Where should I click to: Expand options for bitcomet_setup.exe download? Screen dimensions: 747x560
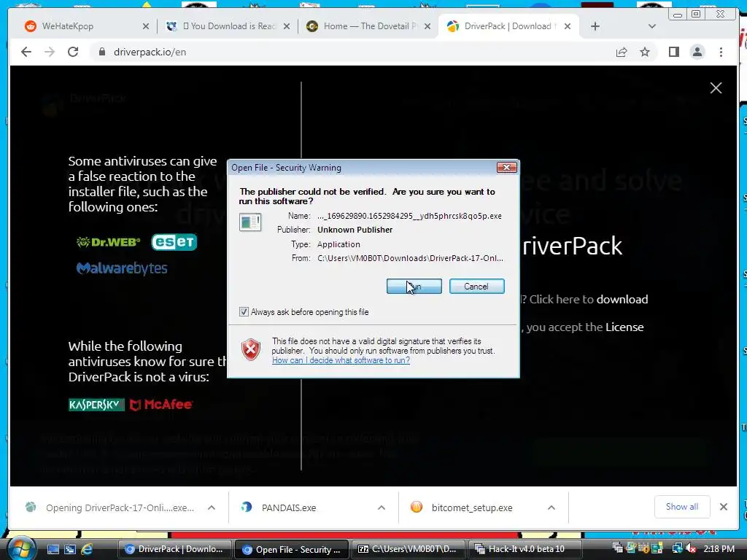pos(551,507)
